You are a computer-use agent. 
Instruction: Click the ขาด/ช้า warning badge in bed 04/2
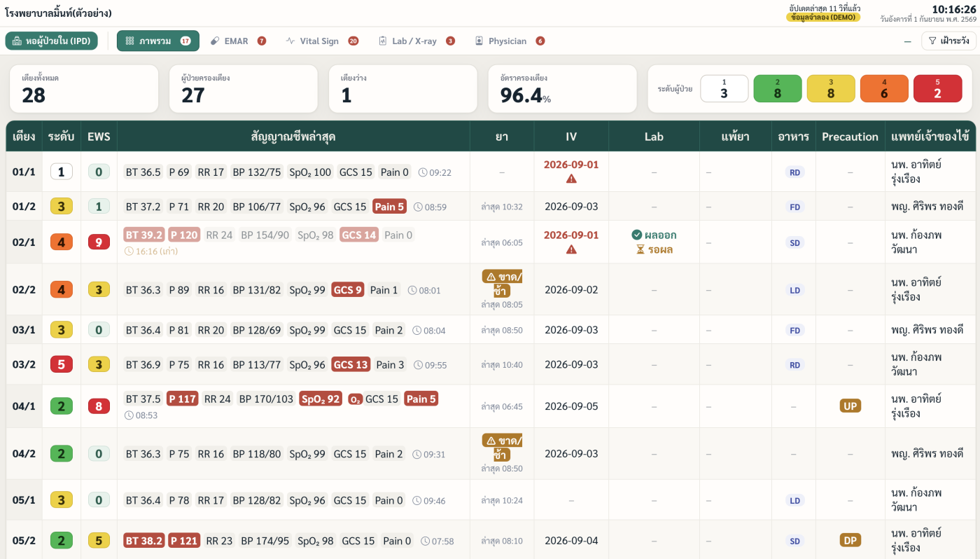pos(502,447)
